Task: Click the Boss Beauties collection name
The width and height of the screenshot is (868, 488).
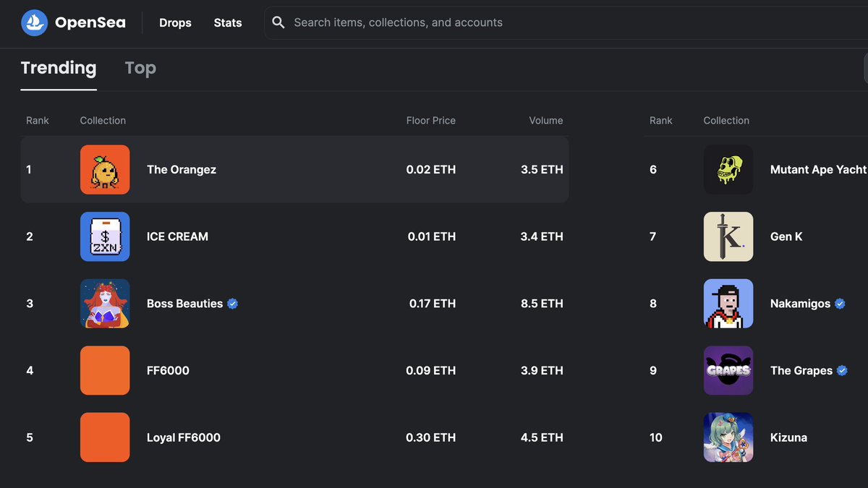Action: 184,304
